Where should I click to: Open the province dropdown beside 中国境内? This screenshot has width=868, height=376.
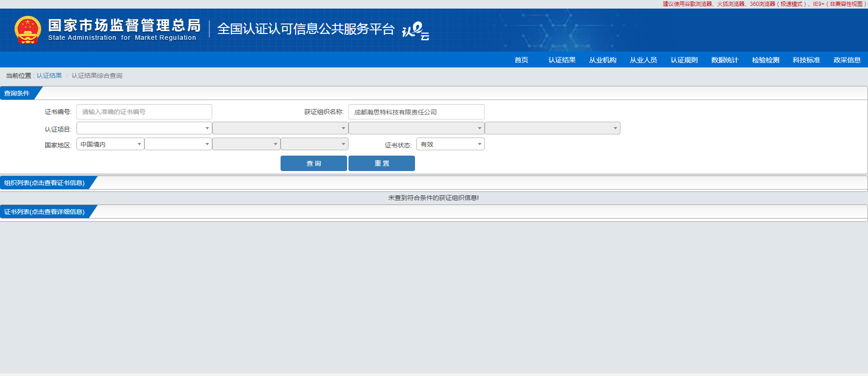(178, 144)
